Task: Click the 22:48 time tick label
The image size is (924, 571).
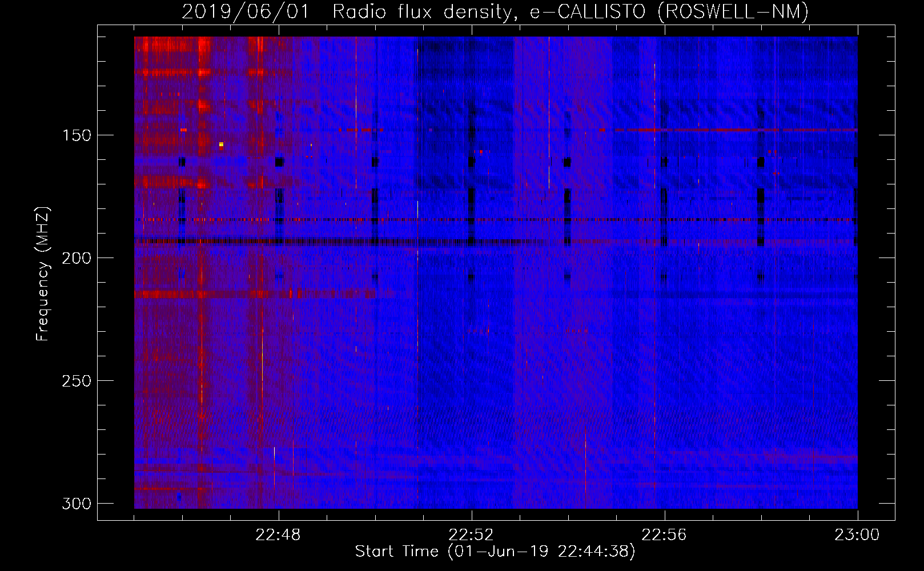Action: click(x=278, y=535)
